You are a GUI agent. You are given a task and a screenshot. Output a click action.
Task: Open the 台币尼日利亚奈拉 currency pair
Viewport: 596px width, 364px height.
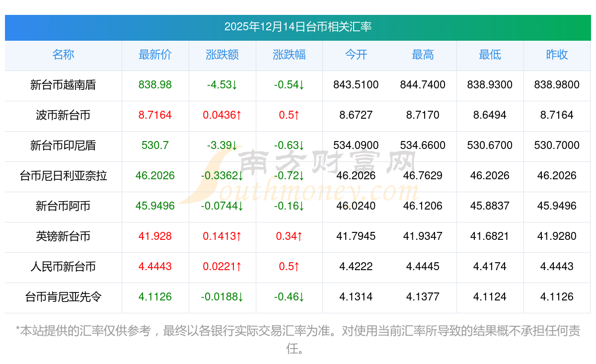pos(63,176)
